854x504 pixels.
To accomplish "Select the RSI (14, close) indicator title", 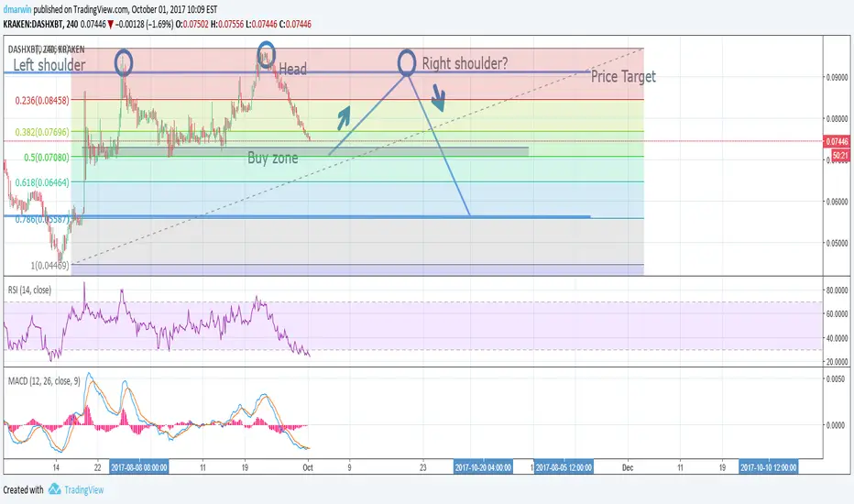I will pyautogui.click(x=29, y=290).
